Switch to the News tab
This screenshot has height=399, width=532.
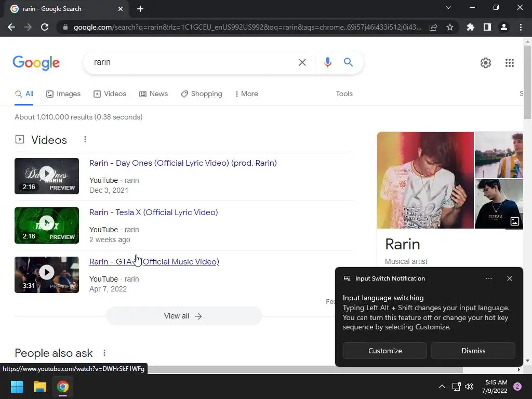tap(154, 94)
